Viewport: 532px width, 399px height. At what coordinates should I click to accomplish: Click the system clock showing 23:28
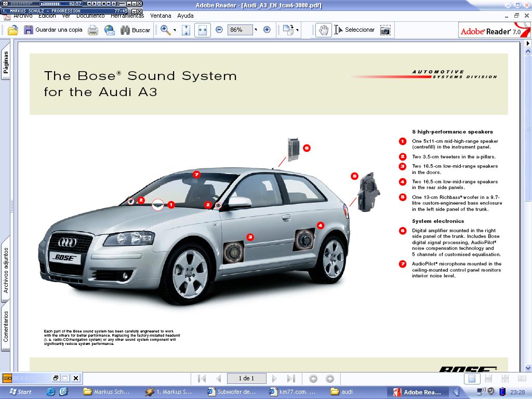(517, 392)
